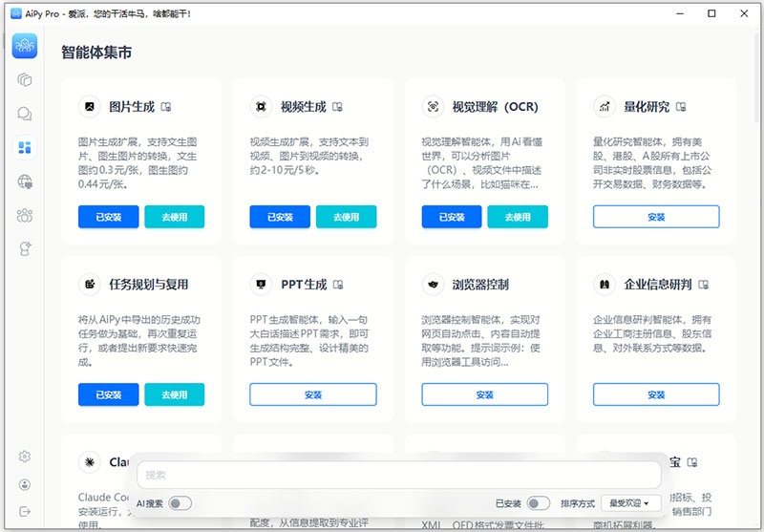Click the 排序方式 label
Image resolution: width=764 pixels, height=532 pixels.
point(578,503)
